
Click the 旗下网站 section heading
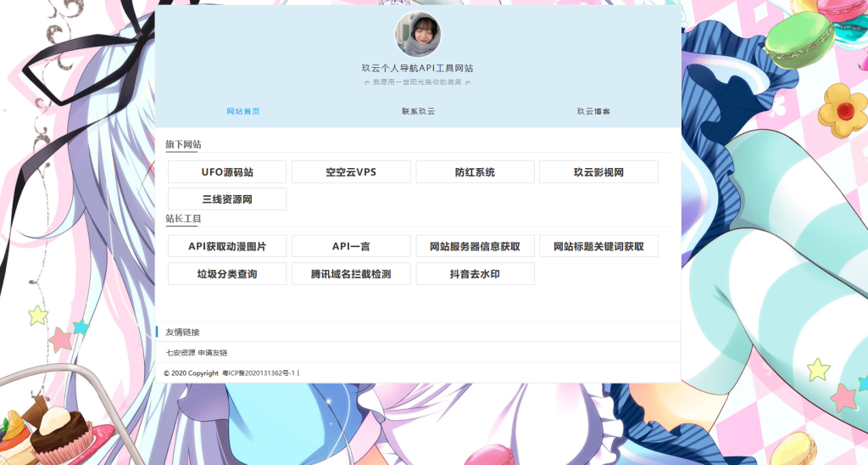(183, 144)
